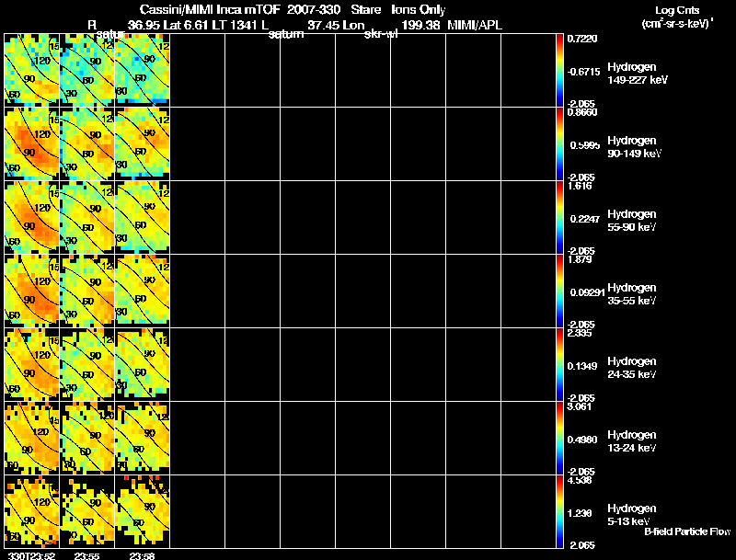The image size is (736, 560).
Task: Click the color scale value 0.2247
Action: [584, 219]
